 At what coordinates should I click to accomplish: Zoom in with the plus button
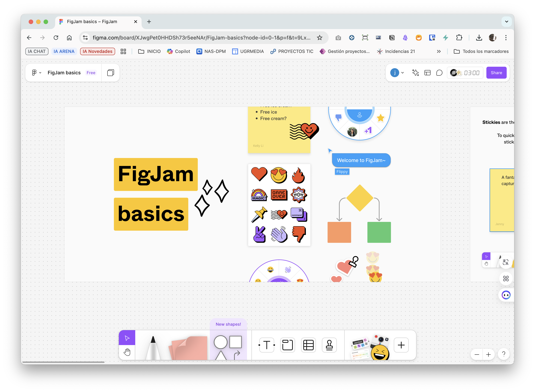click(488, 355)
